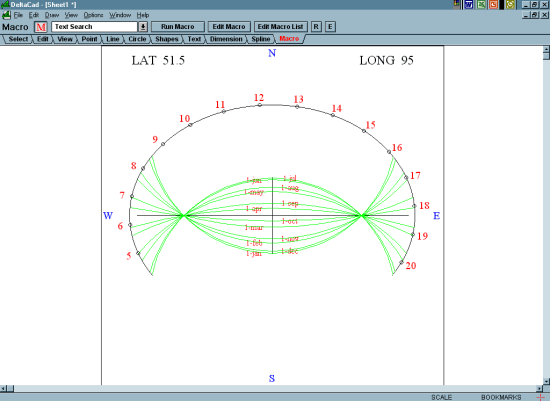
Task: Click the blue W compass label
Action: point(108,215)
